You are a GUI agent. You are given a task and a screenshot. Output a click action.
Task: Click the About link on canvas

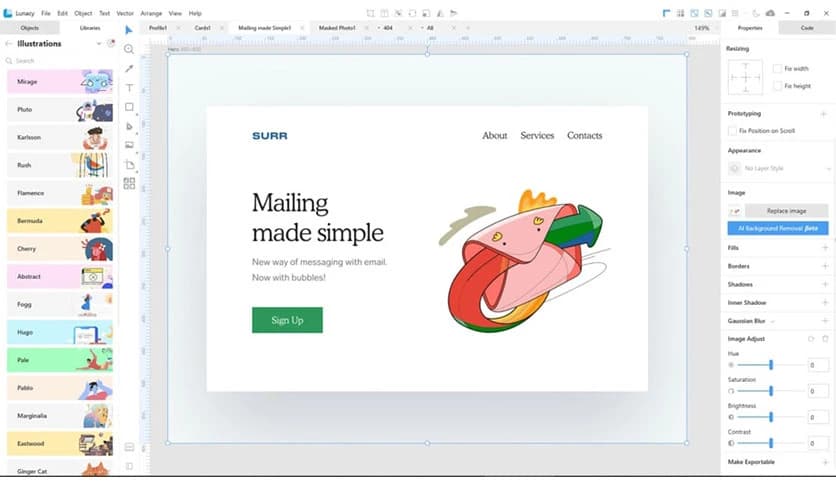495,135
